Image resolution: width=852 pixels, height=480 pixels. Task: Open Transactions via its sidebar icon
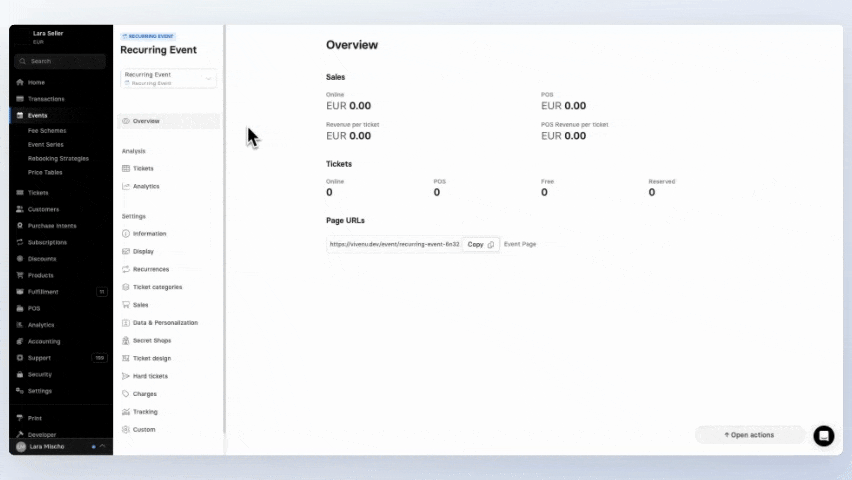click(20, 99)
